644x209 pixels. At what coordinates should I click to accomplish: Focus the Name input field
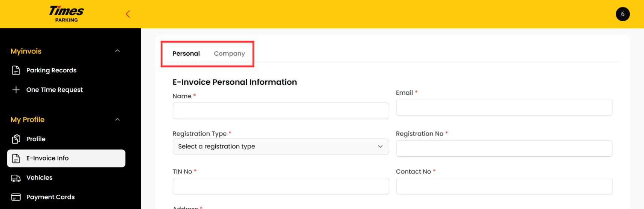tap(281, 111)
